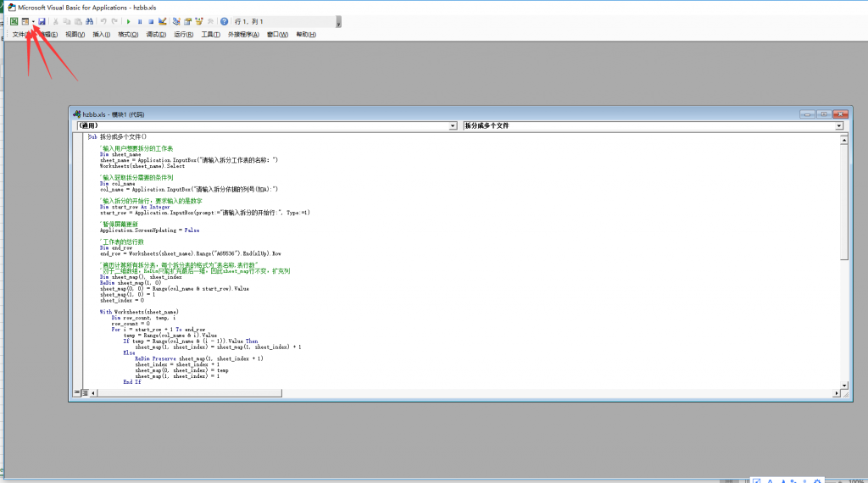Image resolution: width=868 pixels, height=483 pixels.
Task: Open the 调试(D) debug menu
Action: tap(156, 35)
